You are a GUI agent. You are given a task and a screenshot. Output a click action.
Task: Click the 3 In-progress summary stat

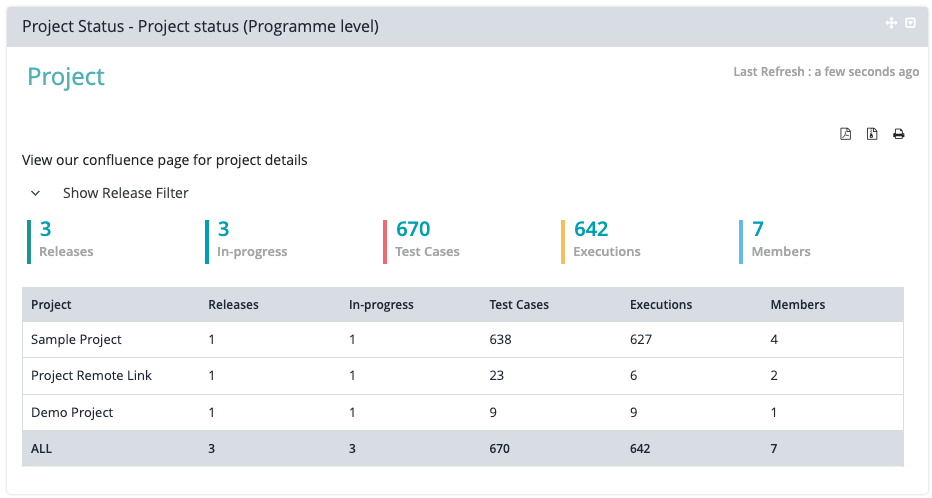coord(224,230)
